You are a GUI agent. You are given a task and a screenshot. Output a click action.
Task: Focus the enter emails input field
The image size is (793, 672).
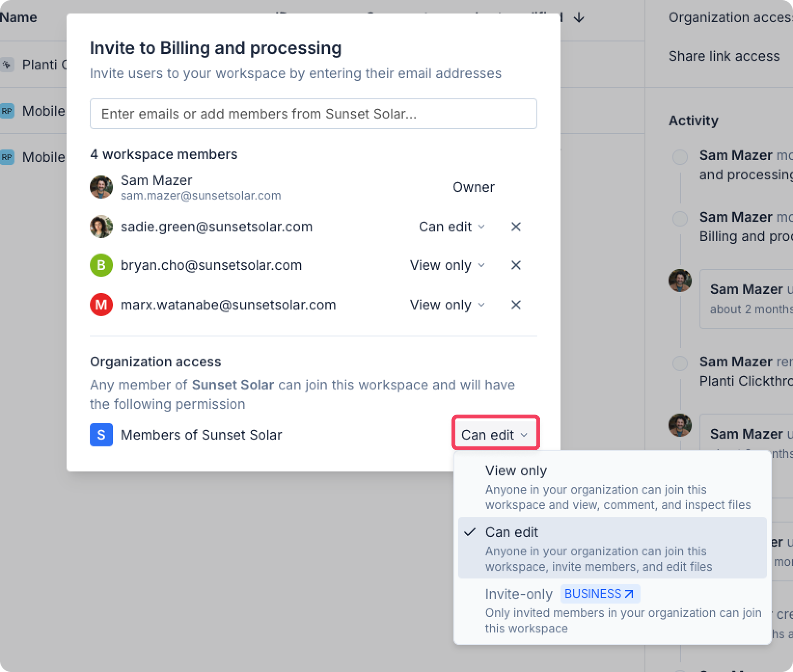(313, 114)
